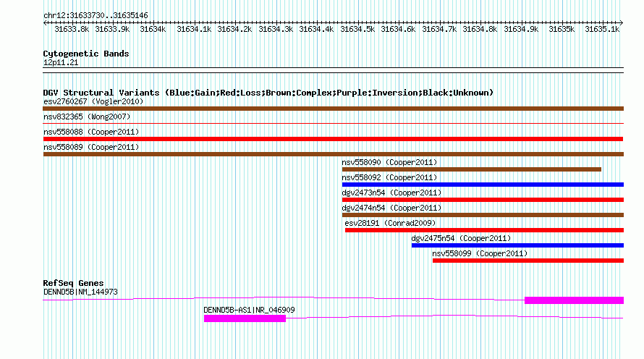The image size is (644, 359).
Task: Click the 31634.8k ruler label
Action: tap(480, 29)
